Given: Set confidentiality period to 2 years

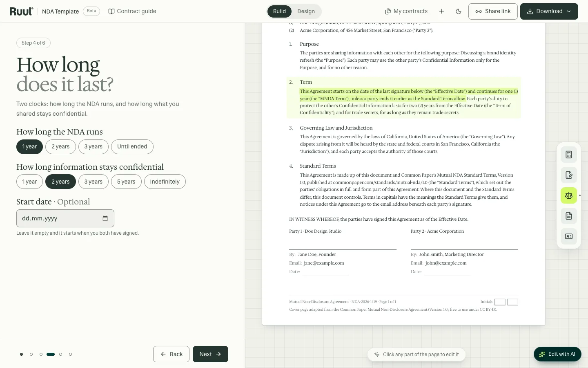Looking at the screenshot, I should 60,182.
